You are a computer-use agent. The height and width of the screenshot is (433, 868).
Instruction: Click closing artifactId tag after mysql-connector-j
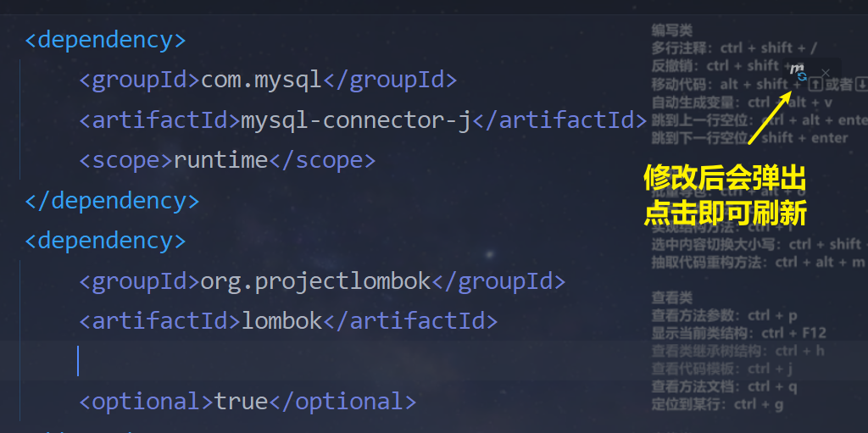(x=559, y=120)
